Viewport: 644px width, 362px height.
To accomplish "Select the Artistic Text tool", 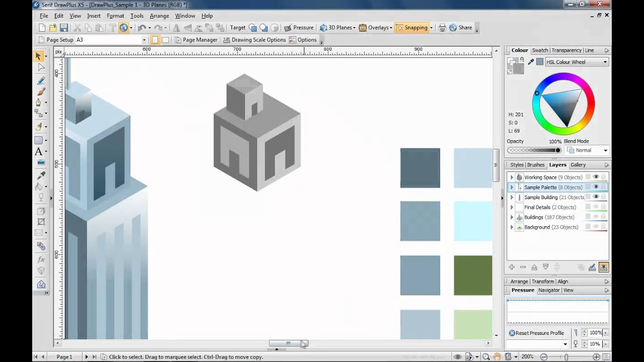I will click(39, 151).
